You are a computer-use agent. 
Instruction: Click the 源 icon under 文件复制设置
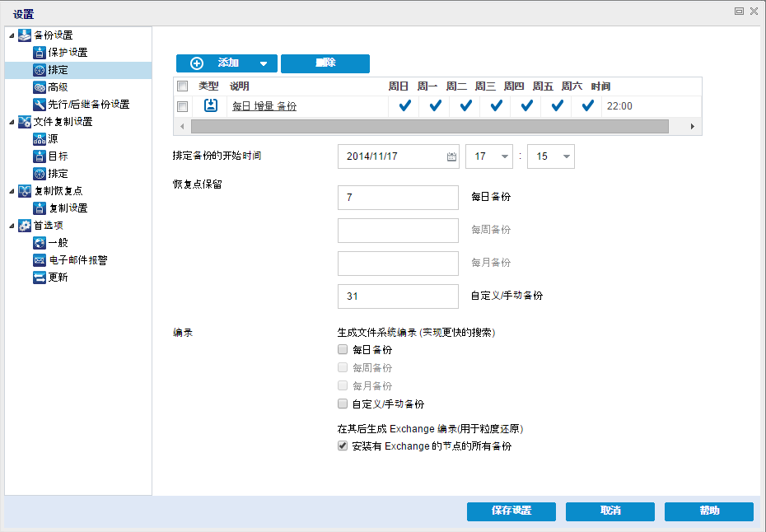pos(39,139)
